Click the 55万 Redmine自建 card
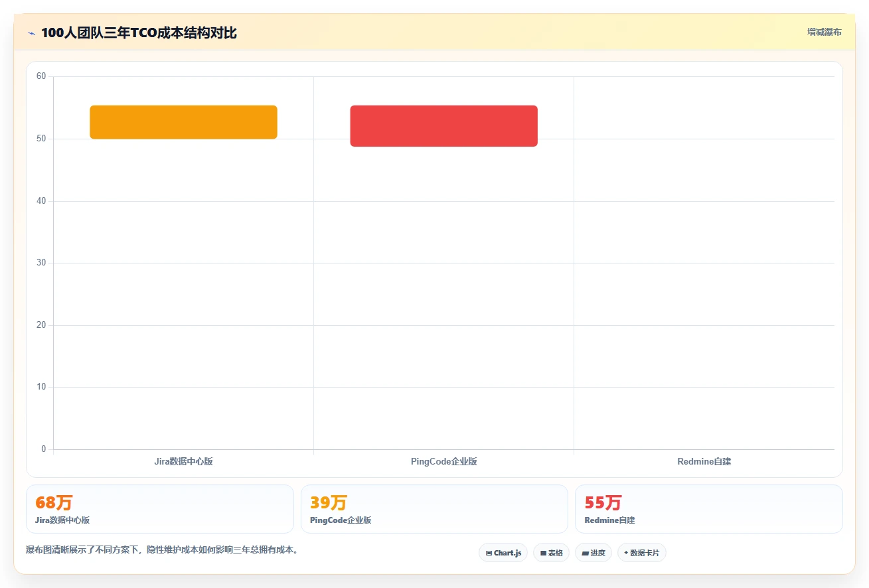This screenshot has width=869, height=588. (709, 509)
